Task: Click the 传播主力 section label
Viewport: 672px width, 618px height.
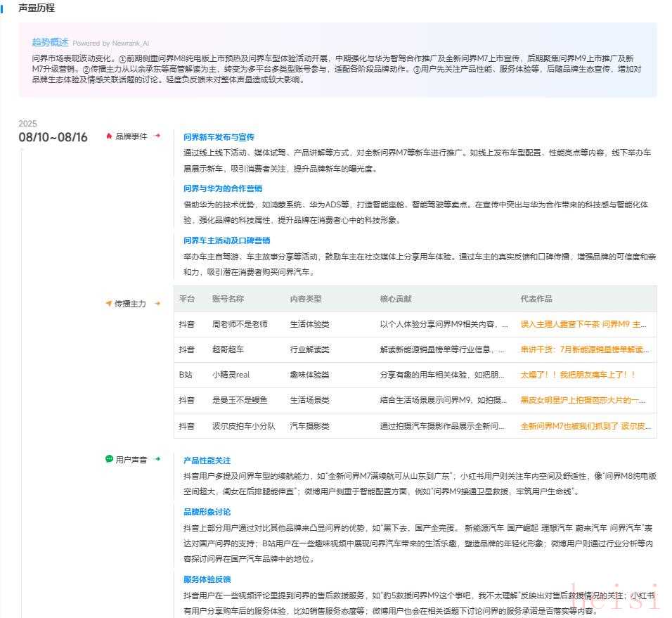Action: (130, 304)
